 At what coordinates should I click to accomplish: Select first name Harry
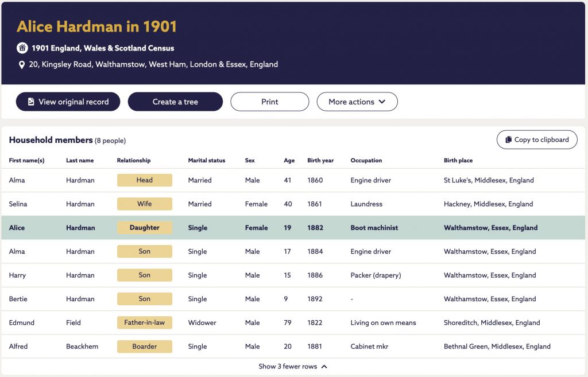tap(17, 275)
